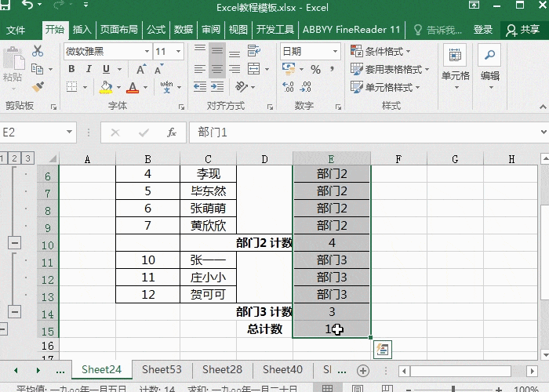Open the 编辑 editing dropdown
549x392 pixels.
point(490,67)
